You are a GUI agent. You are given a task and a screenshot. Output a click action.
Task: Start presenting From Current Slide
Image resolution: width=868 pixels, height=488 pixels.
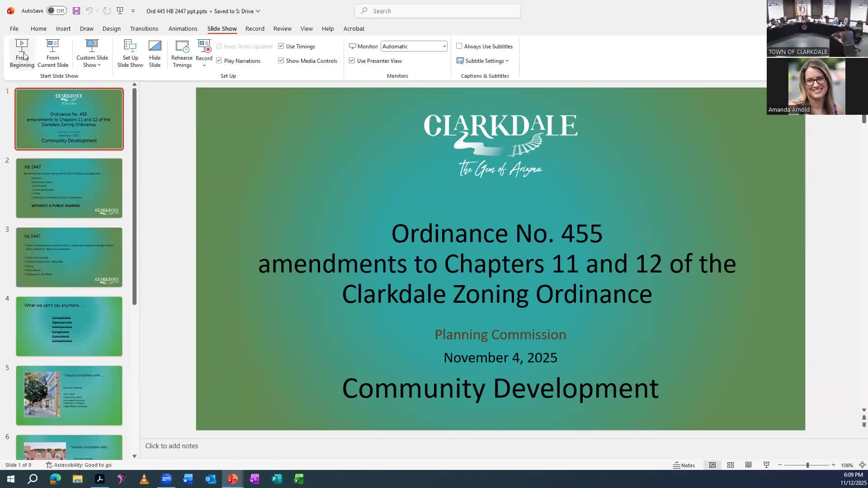[x=52, y=53]
